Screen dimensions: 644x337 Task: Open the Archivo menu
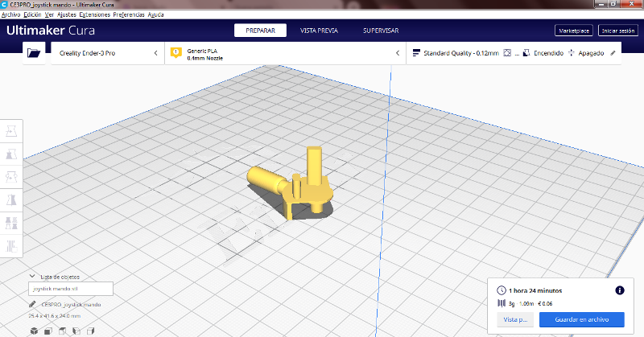coord(11,14)
